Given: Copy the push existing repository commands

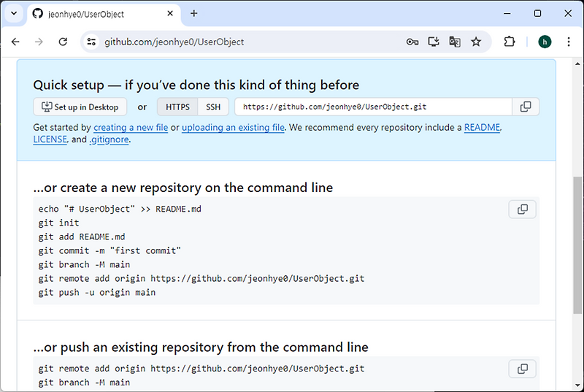Looking at the screenshot, I should click(522, 369).
